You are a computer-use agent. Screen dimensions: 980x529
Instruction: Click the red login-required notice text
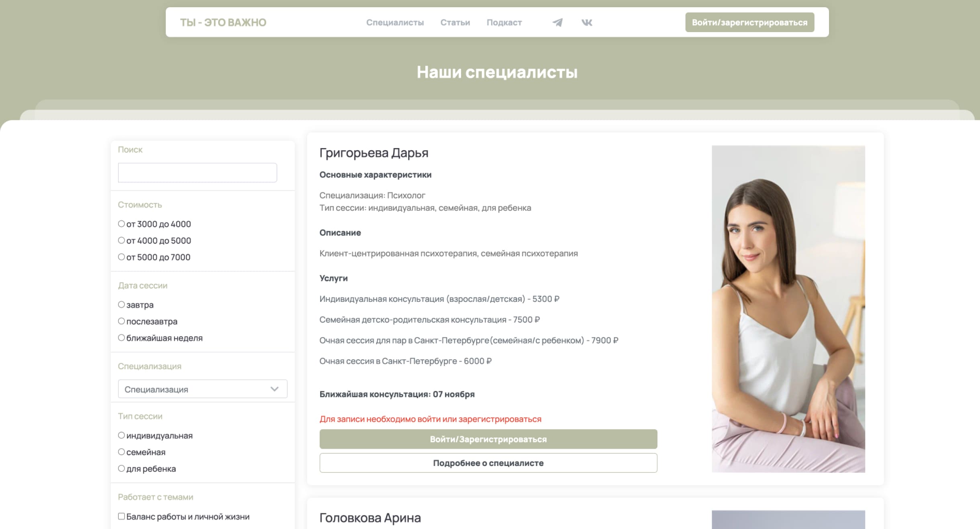tap(430, 419)
